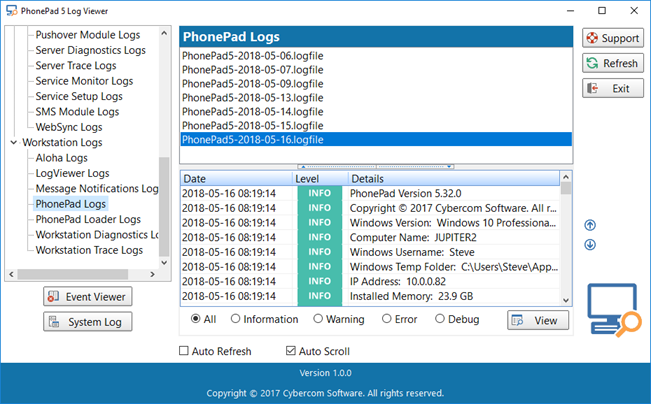Select WebSync Logs tree item
651x404 pixels.
tap(69, 127)
